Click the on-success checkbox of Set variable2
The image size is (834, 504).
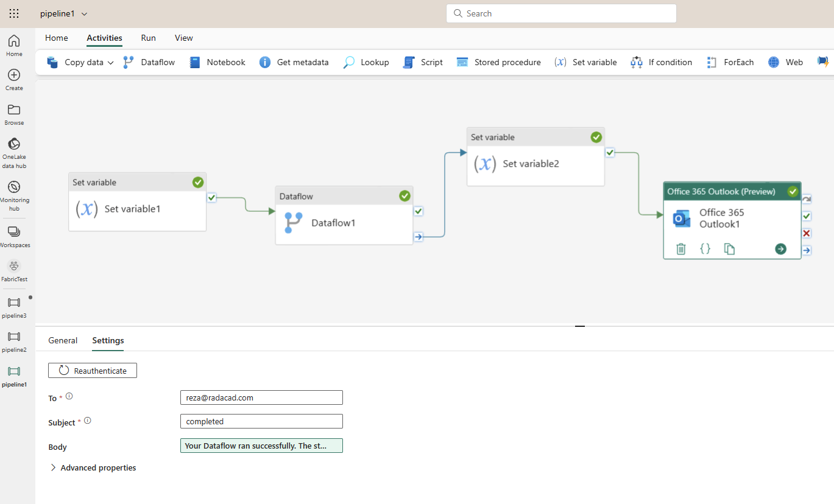click(610, 152)
